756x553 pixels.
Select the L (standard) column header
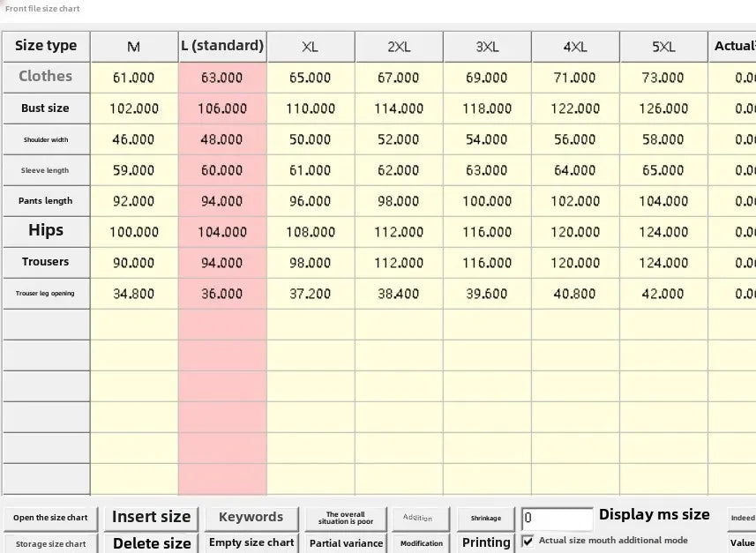point(222,46)
